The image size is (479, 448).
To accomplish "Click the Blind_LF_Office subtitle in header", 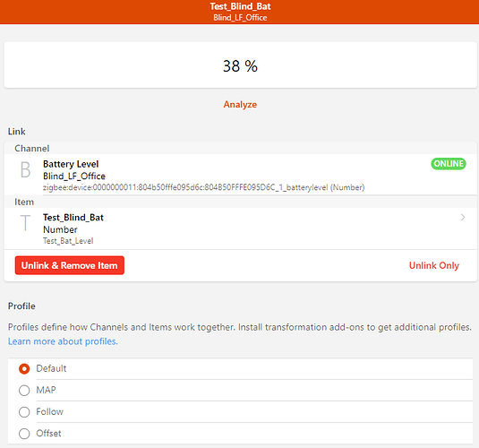I will pyautogui.click(x=240, y=18).
